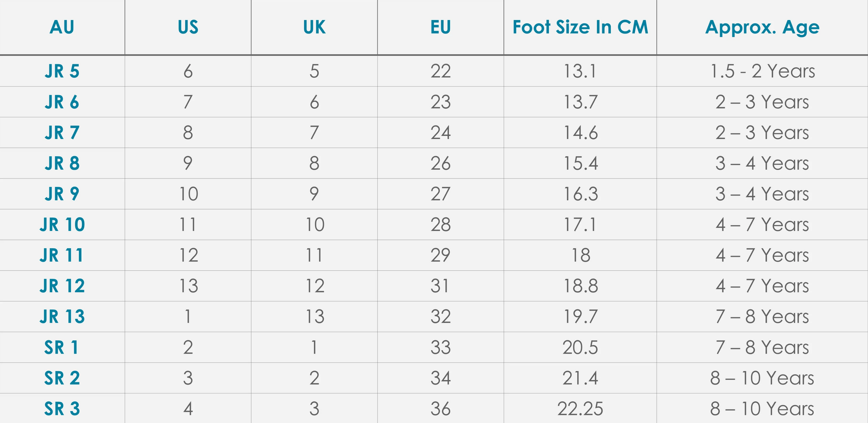The width and height of the screenshot is (868, 423).
Task: Select the JR 12 size label
Action: pos(62,286)
